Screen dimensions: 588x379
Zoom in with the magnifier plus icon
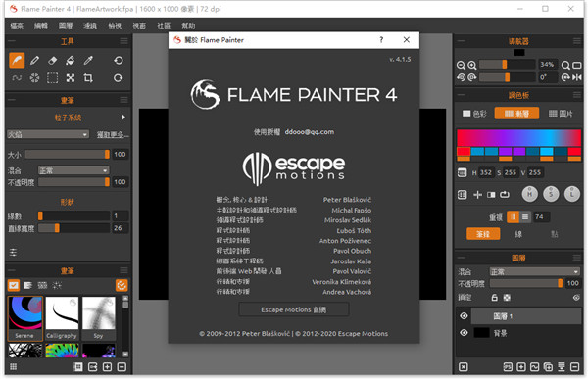pyautogui.click(x=472, y=66)
